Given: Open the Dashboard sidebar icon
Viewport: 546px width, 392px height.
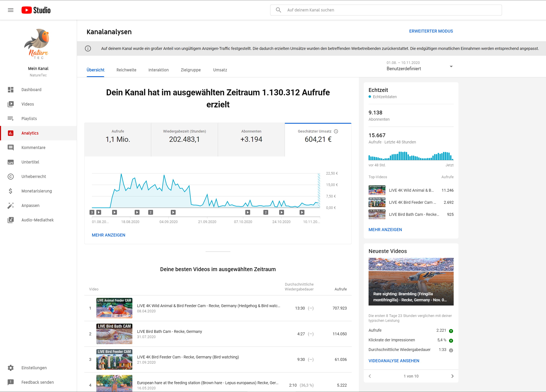Looking at the screenshot, I should pos(11,90).
